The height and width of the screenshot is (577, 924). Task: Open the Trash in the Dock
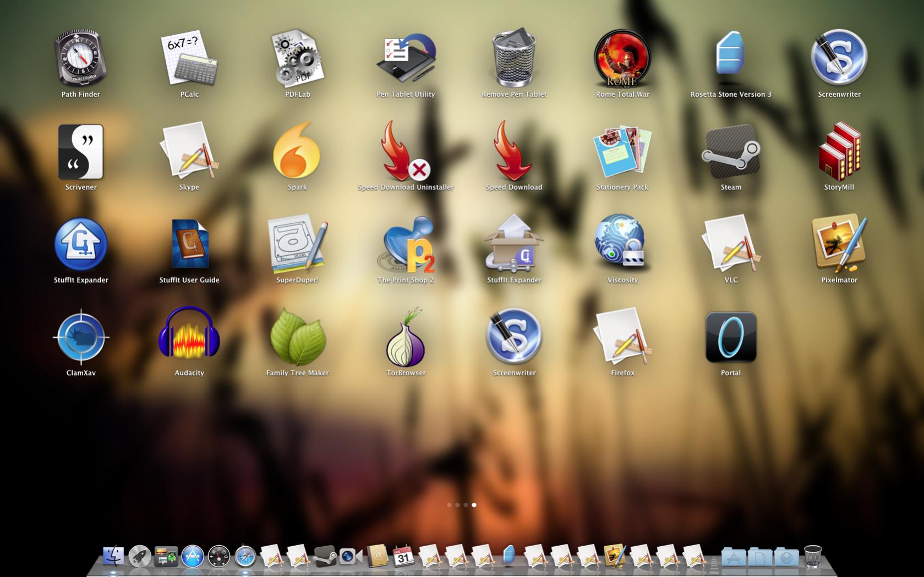813,556
